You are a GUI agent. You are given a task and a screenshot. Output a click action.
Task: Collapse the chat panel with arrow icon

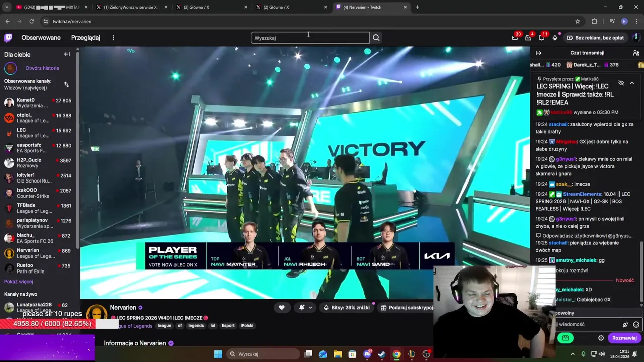pyautogui.click(x=539, y=53)
